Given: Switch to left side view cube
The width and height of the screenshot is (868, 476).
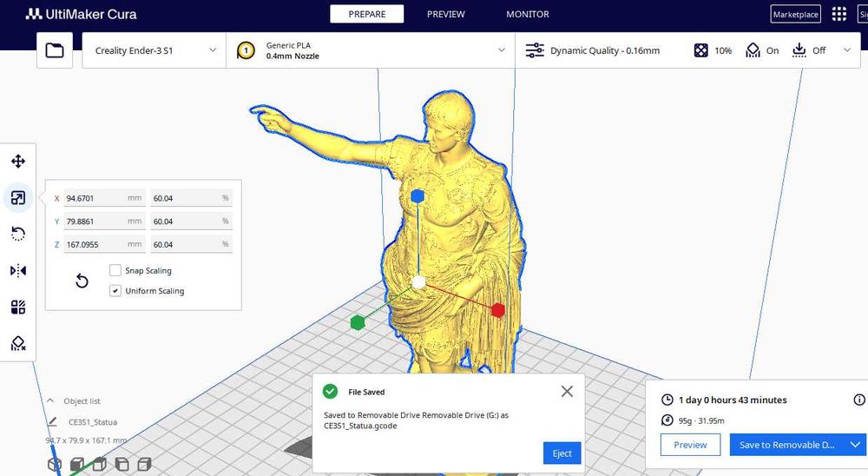Looking at the screenshot, I should pos(122,464).
